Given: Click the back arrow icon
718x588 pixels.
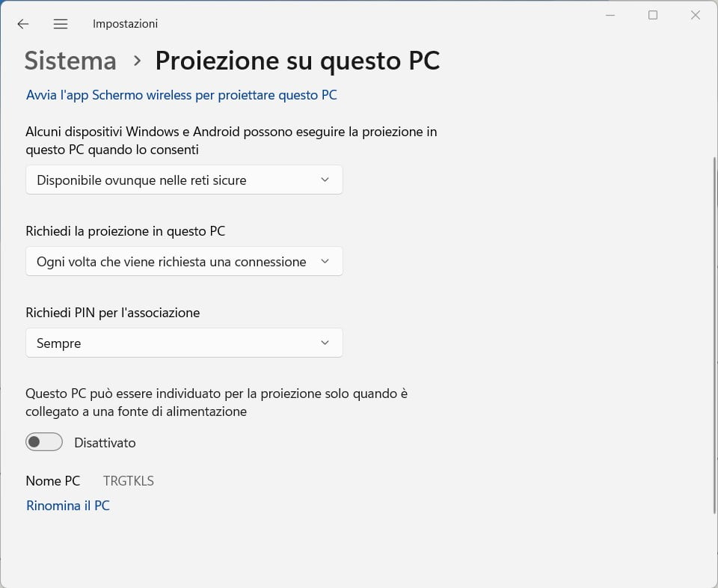Looking at the screenshot, I should coord(23,24).
